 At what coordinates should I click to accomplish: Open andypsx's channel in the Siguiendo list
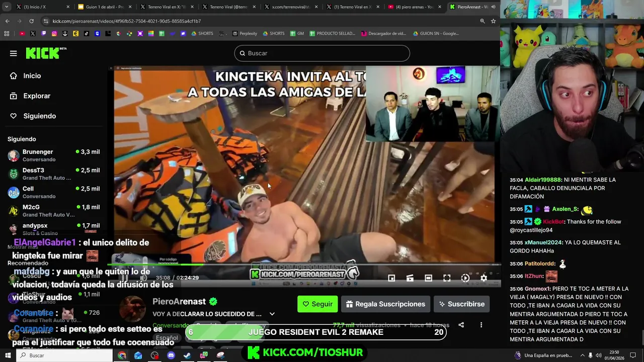(x=53, y=229)
